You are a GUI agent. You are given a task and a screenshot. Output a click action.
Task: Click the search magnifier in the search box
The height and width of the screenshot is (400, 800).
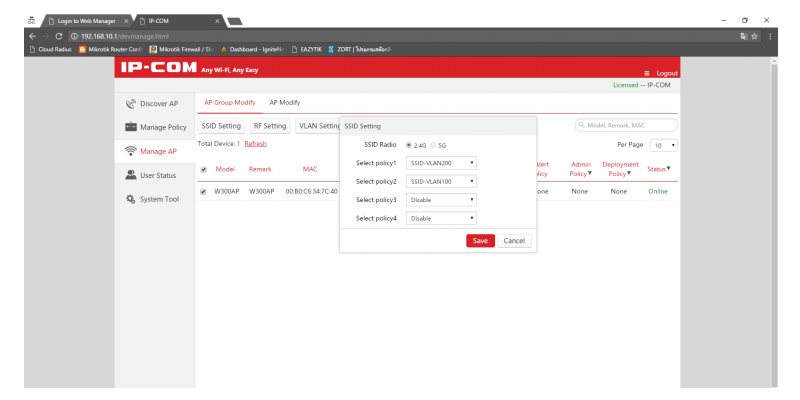pyautogui.click(x=581, y=125)
